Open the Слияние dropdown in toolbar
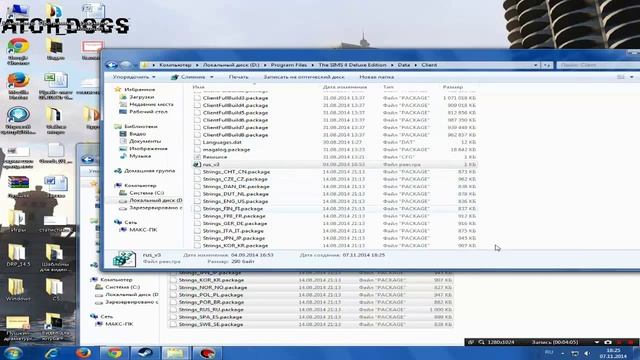640x360 pixels. point(192,77)
